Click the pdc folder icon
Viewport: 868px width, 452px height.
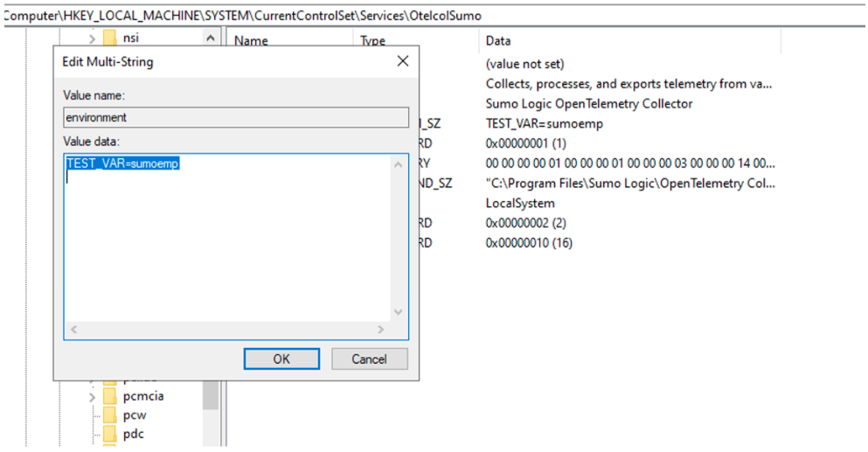coord(109,434)
